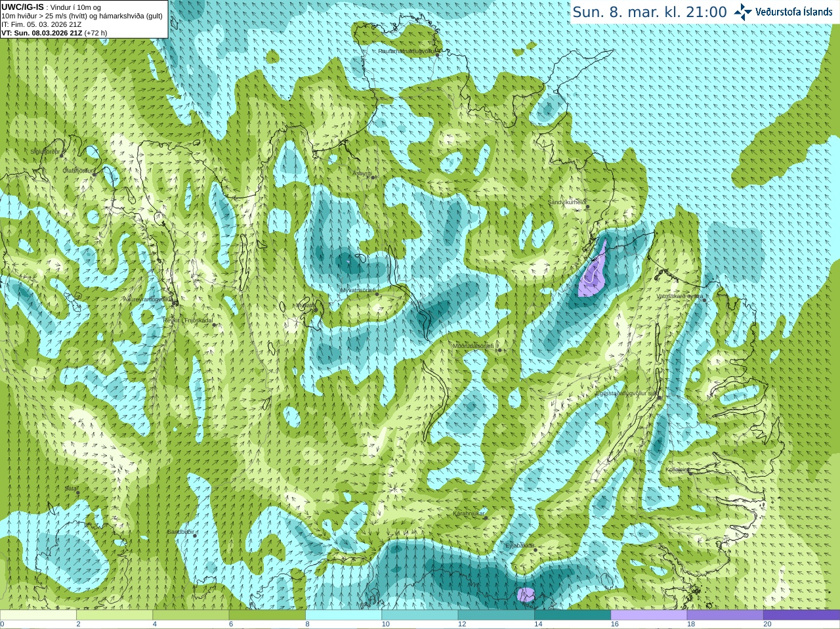The width and height of the screenshot is (840, 629).
Task: Click the legend value 8 label
Action: (307, 624)
